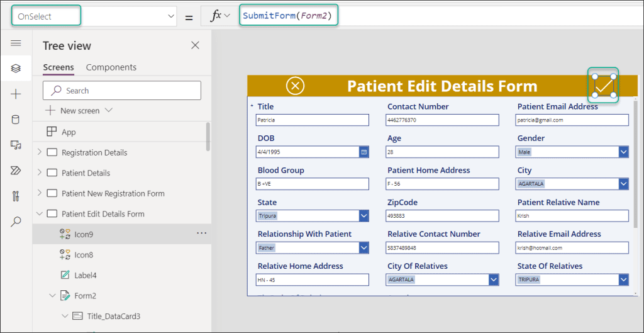Select the Label4 row in tree

(121, 275)
